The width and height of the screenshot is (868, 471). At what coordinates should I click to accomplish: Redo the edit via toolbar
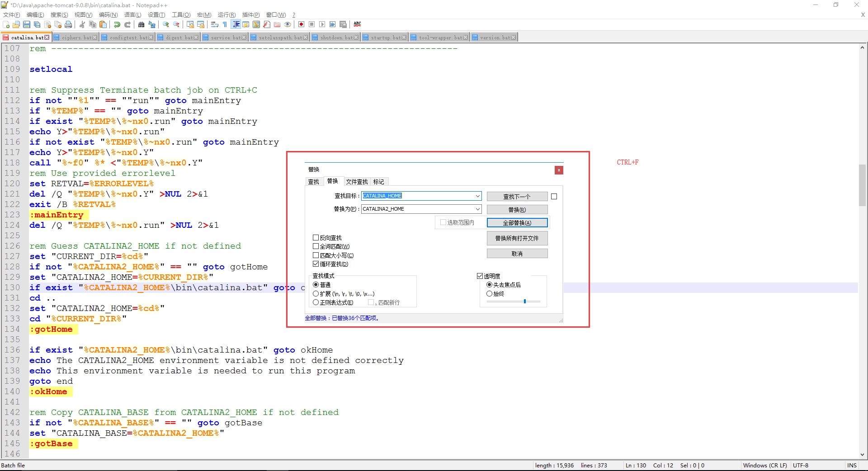[x=127, y=24]
